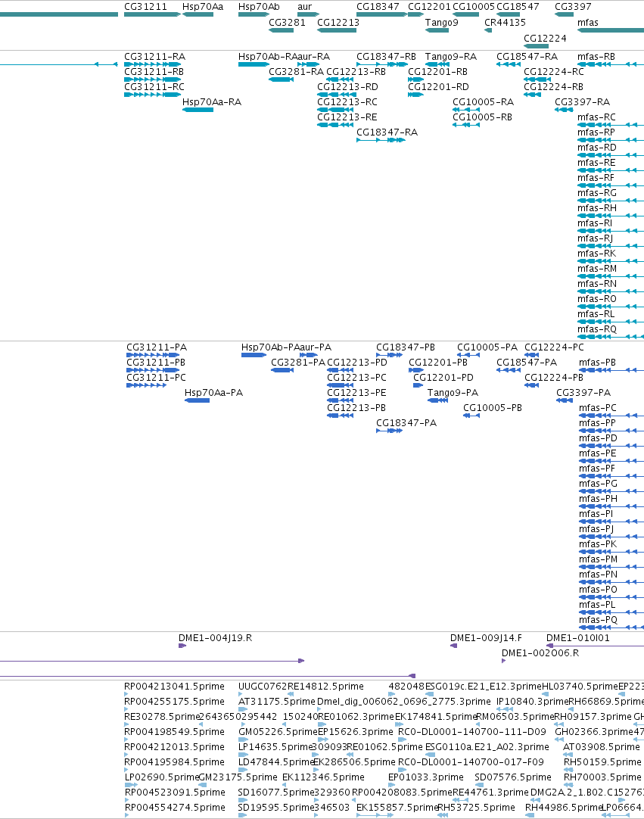Click the Dmel_dig_006062_0696_2775.3prime label

404,702
